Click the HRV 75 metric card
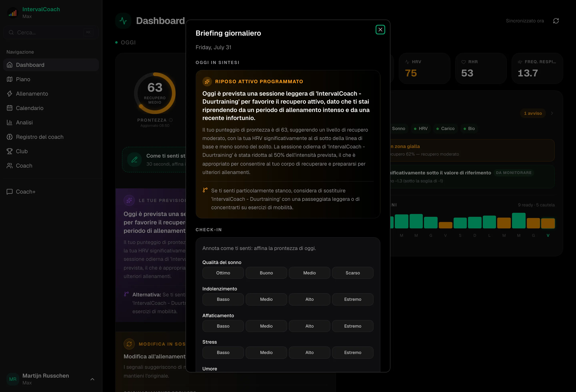 pos(424,68)
